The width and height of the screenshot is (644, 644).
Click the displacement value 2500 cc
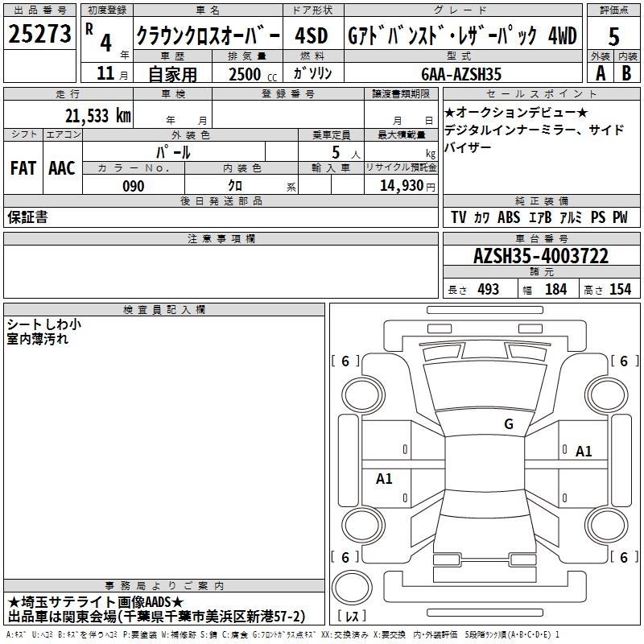(x=253, y=74)
